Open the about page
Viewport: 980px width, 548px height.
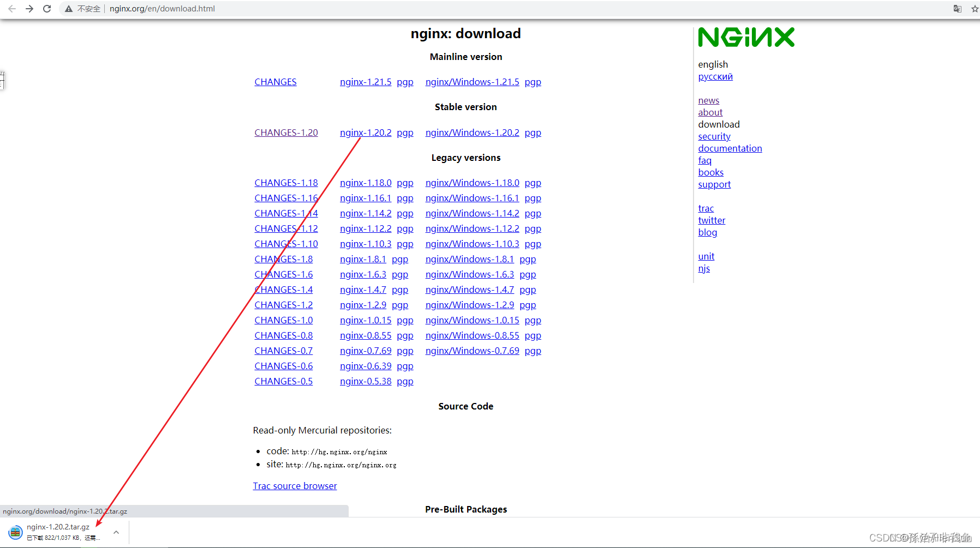(710, 112)
